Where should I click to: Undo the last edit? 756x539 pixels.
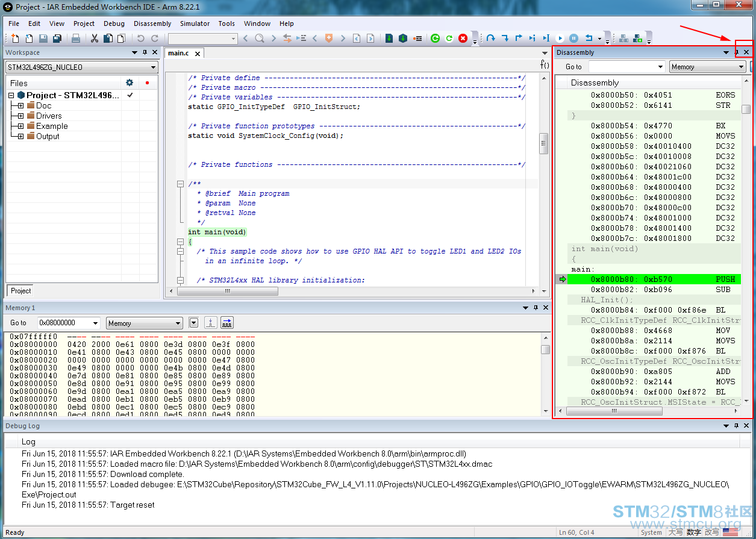click(140, 39)
